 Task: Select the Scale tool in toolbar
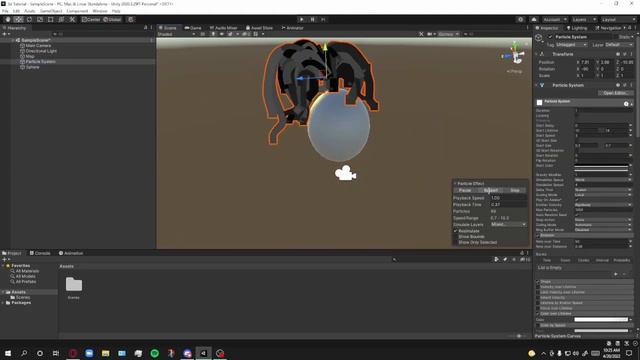pyautogui.click(x=40, y=19)
